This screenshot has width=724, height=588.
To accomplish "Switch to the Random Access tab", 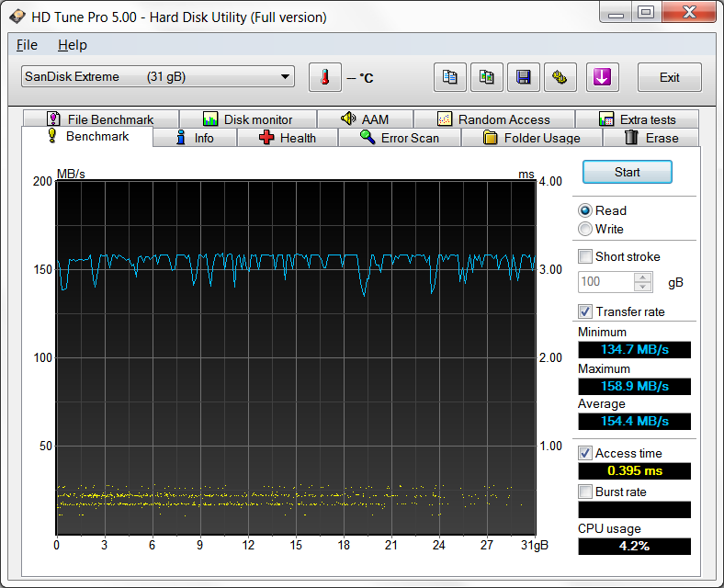I will click(x=494, y=119).
